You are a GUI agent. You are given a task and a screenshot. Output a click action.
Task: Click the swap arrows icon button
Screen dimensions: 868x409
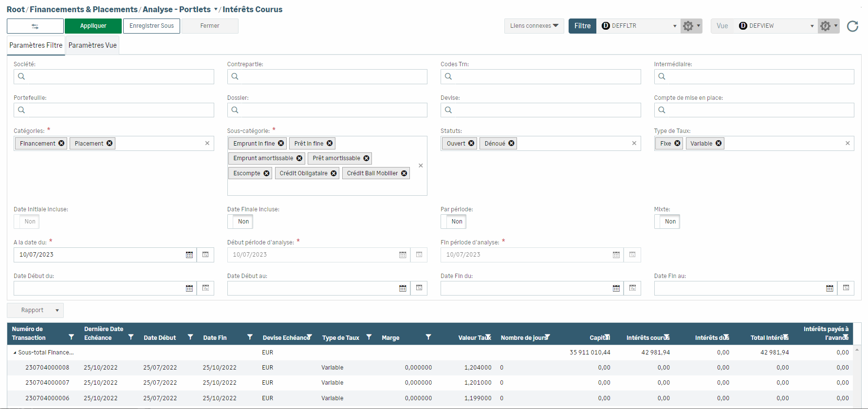[35, 26]
